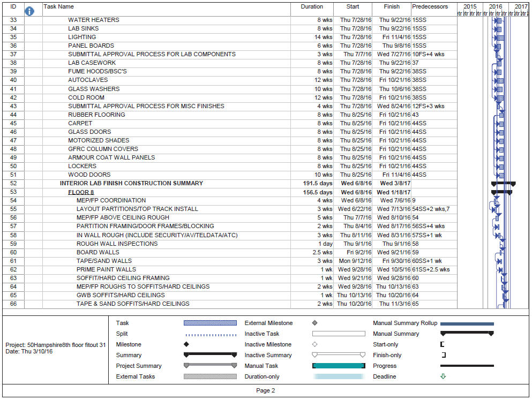The image size is (532, 400).
Task: Click the black Milestone diamond in legend
Action: (186, 344)
